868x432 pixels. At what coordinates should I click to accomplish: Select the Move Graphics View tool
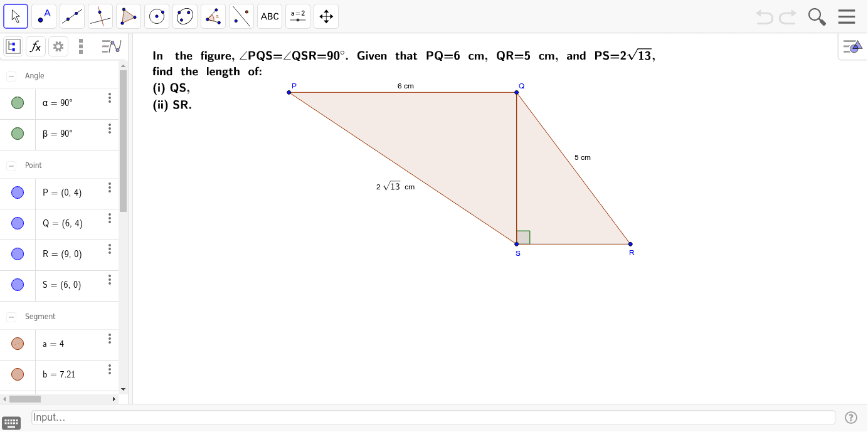point(326,16)
